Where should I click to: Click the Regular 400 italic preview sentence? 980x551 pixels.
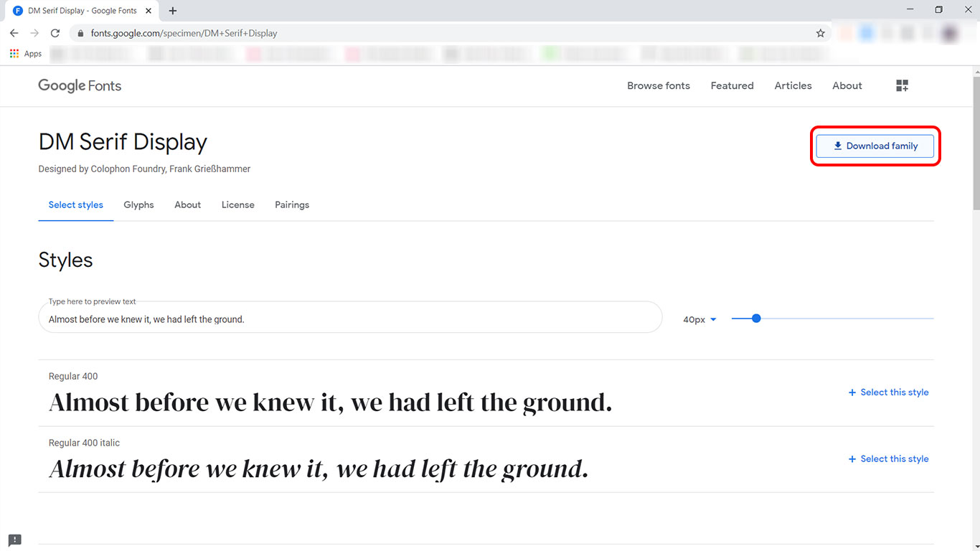coord(319,469)
